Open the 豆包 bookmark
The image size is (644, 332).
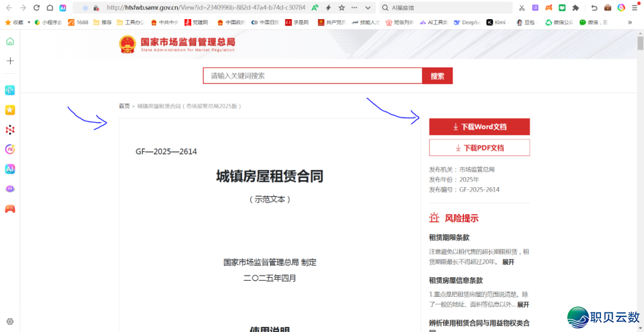(x=527, y=22)
